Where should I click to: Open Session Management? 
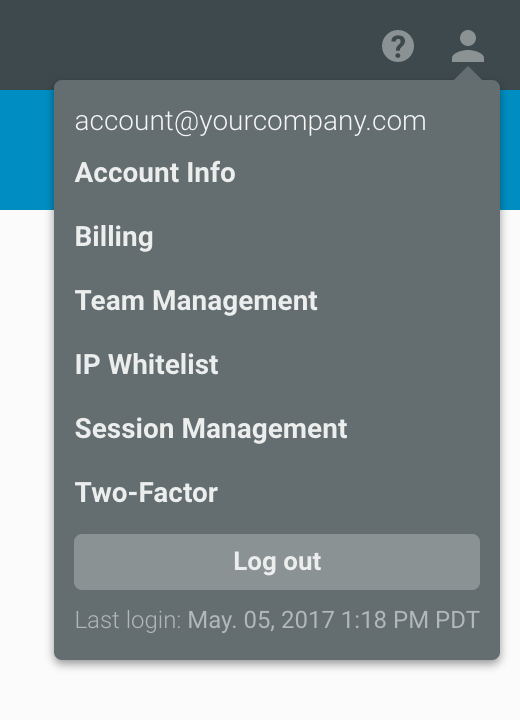tap(211, 429)
